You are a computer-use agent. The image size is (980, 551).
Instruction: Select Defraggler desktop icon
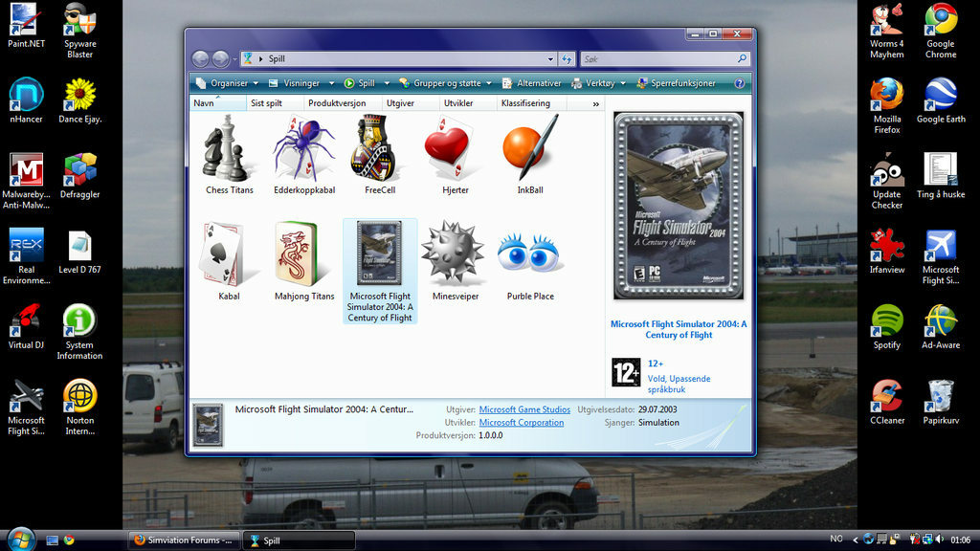point(80,176)
